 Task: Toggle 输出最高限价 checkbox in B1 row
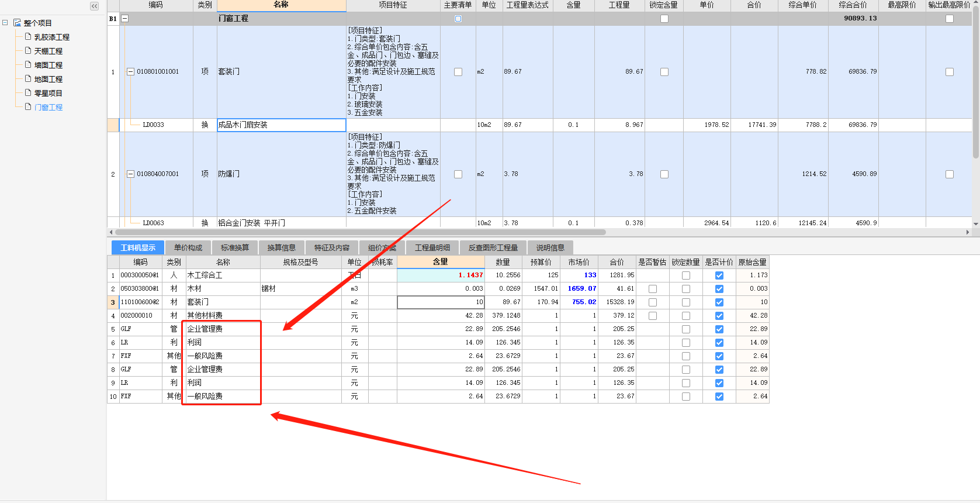(x=950, y=19)
